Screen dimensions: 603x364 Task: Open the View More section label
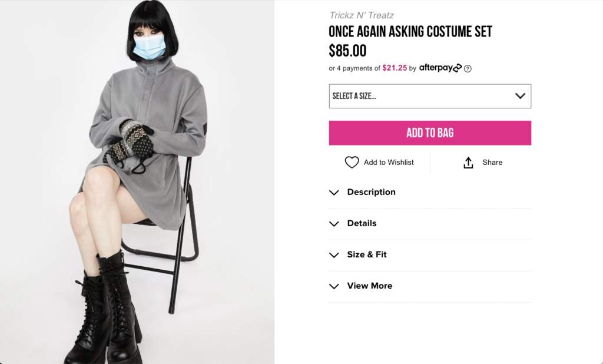click(369, 286)
